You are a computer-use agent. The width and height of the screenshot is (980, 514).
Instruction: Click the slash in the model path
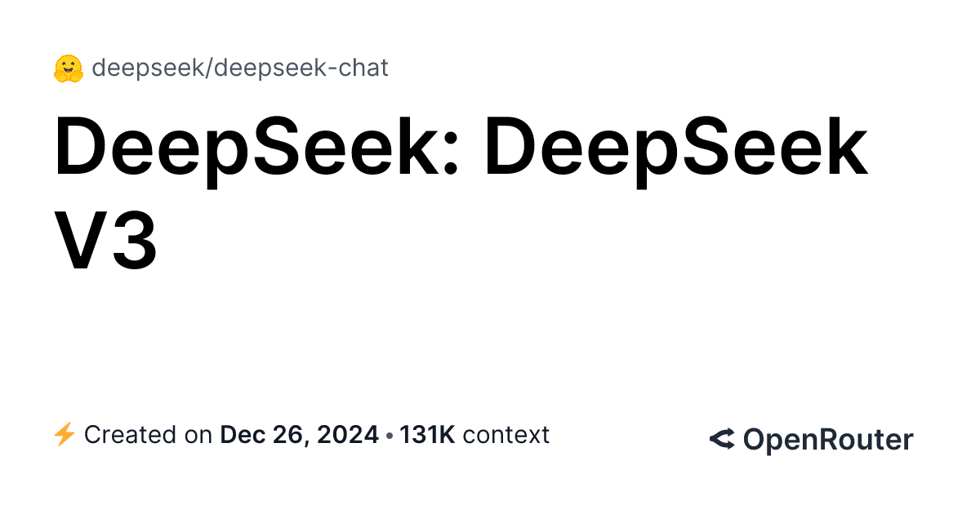click(214, 68)
